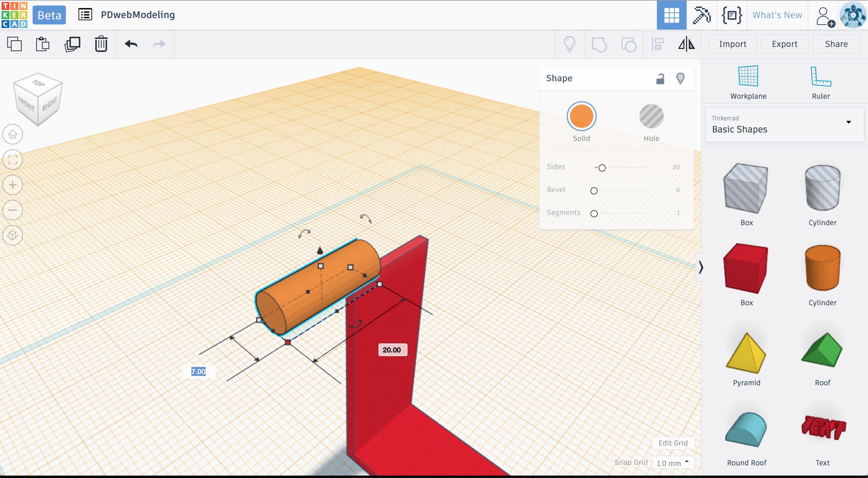Open the Snap Grid 1.0 mm dropdown
This screenshot has width=868, height=478.
(x=673, y=463)
